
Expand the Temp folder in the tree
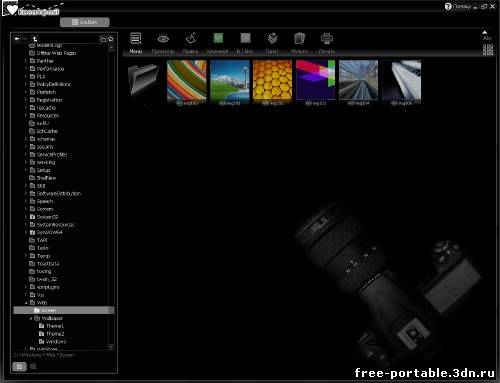[x=26, y=256]
